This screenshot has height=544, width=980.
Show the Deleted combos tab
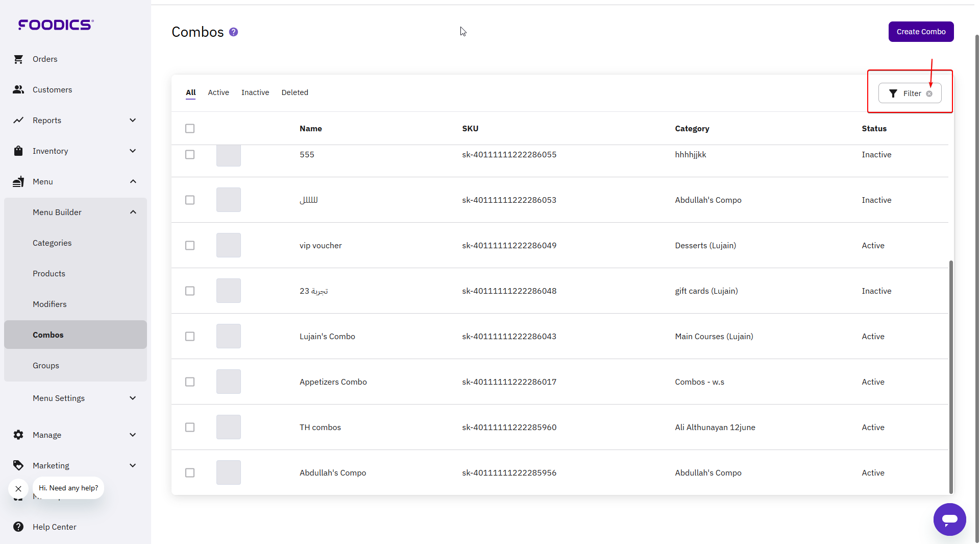(x=295, y=92)
